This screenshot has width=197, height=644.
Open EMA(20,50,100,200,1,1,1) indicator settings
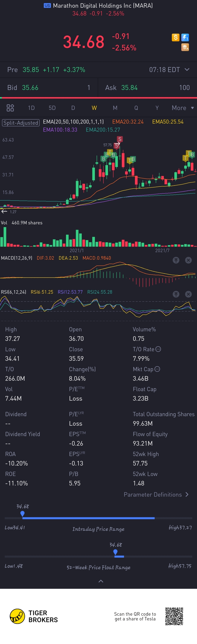pos(73,122)
